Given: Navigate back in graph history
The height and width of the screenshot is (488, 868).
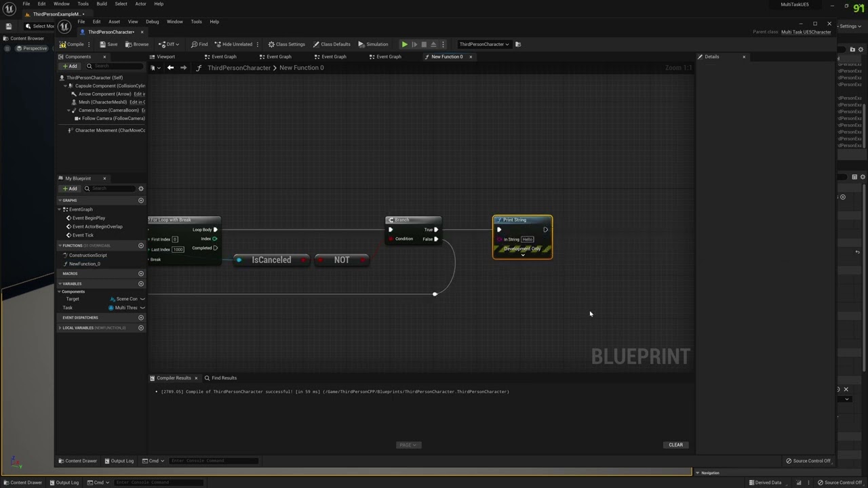Looking at the screenshot, I should point(170,68).
